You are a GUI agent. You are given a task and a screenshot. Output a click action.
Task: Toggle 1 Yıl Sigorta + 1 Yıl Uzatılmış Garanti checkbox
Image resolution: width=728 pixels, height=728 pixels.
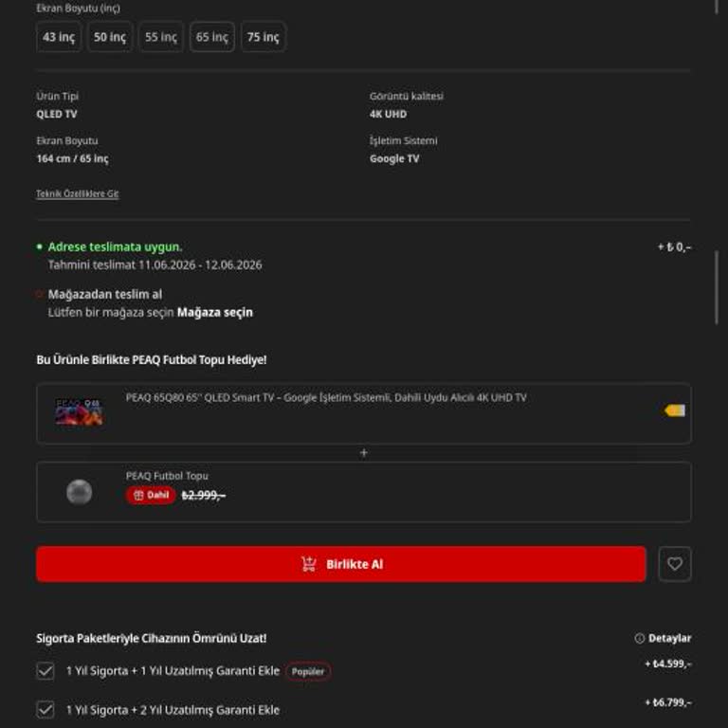45,671
